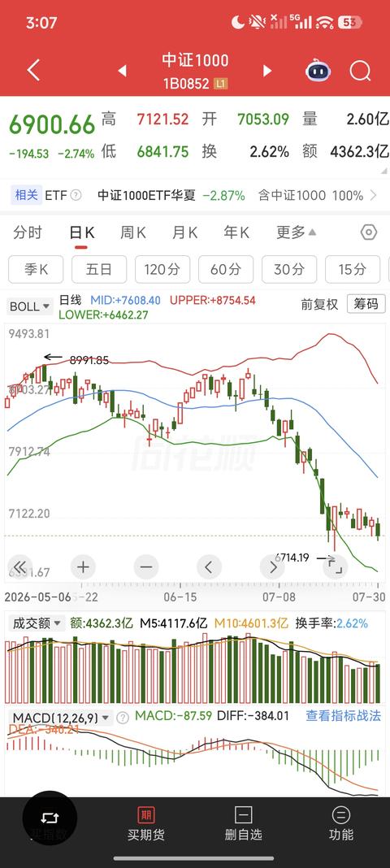The image size is (390, 868).
Task: Zoom in chart with plus button
Action: coord(83,566)
